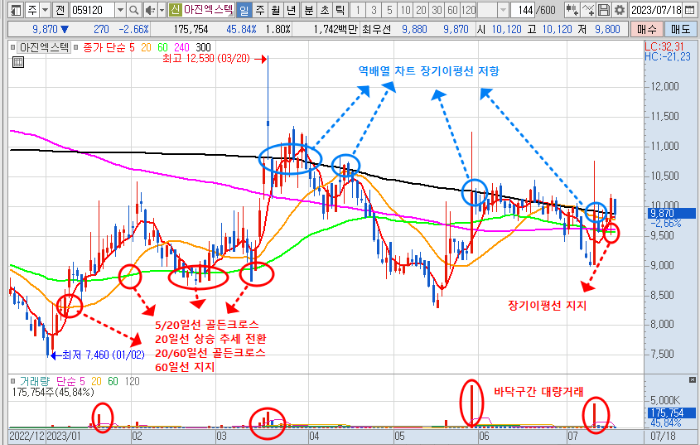Choose the 5 interval button
The height and width of the screenshot is (445, 700).
389,10
